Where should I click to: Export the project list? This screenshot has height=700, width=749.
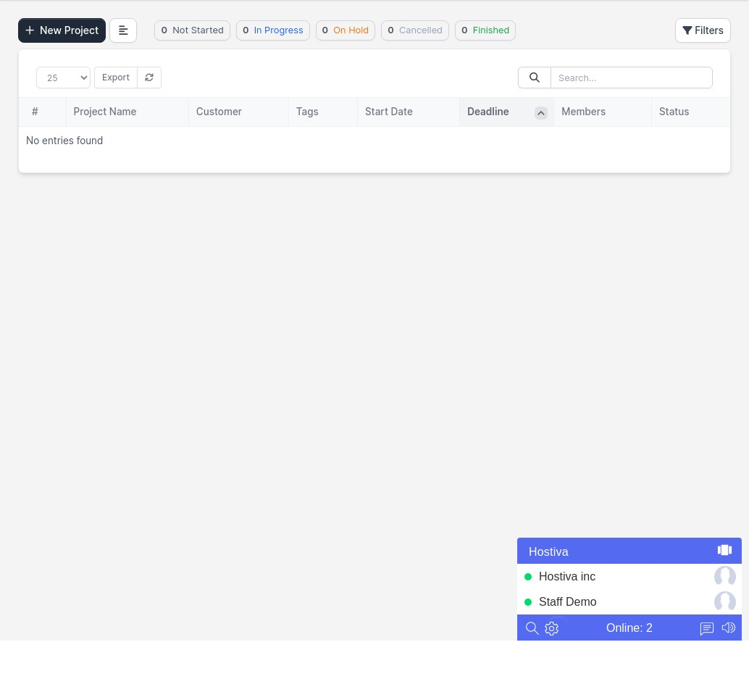point(115,78)
